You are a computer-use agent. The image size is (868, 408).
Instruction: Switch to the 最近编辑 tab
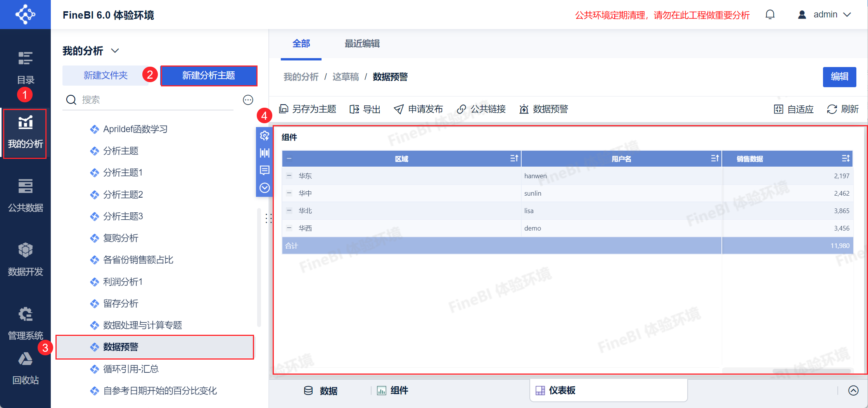tap(362, 44)
